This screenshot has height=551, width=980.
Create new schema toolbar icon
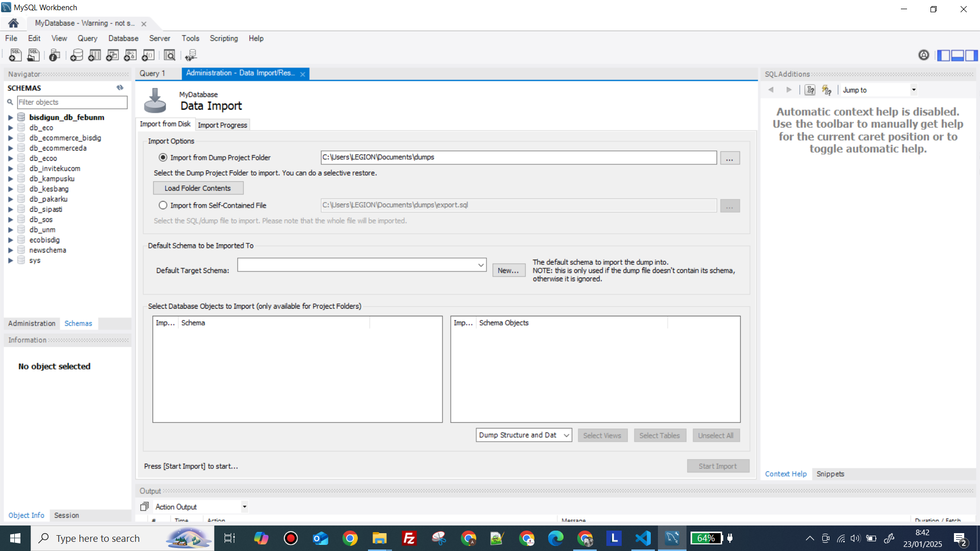coord(77,55)
